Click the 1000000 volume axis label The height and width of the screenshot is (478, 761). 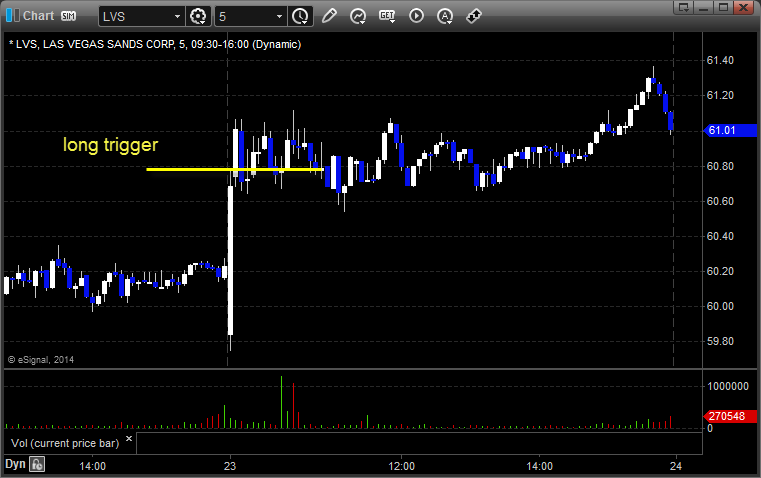pyautogui.click(x=728, y=386)
